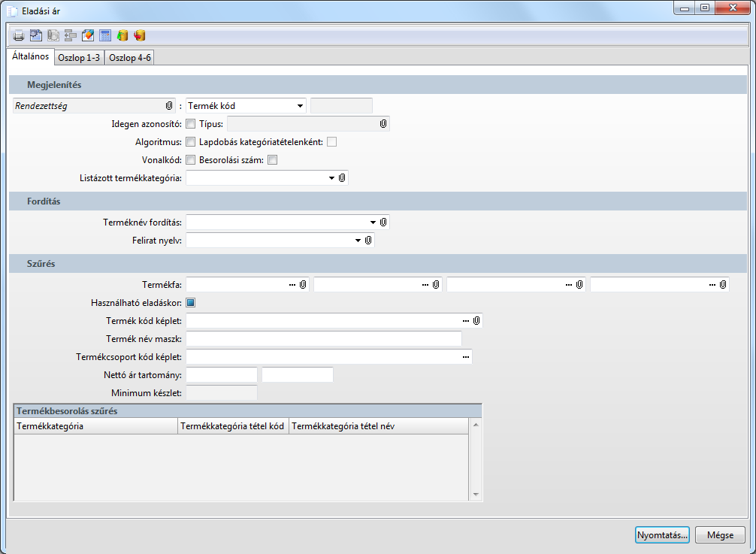This screenshot has width=756, height=554.
Task: Sort by Termékkategória column header
Action: pos(96,426)
